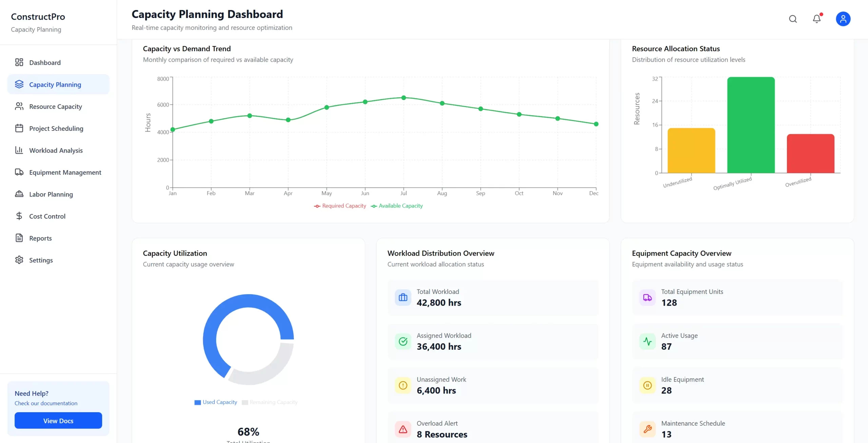Click the Maintenance Schedule wrench icon

coord(647,429)
